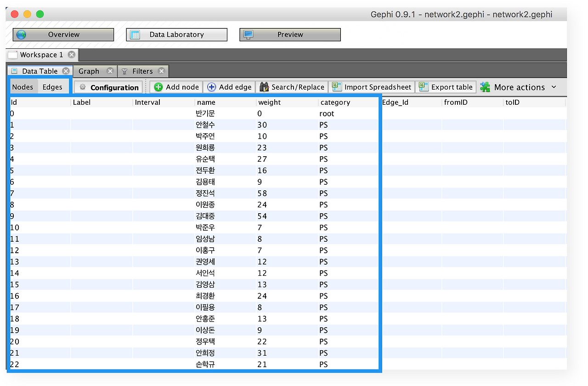
Task: Click weight value 27
Action: 262,159
